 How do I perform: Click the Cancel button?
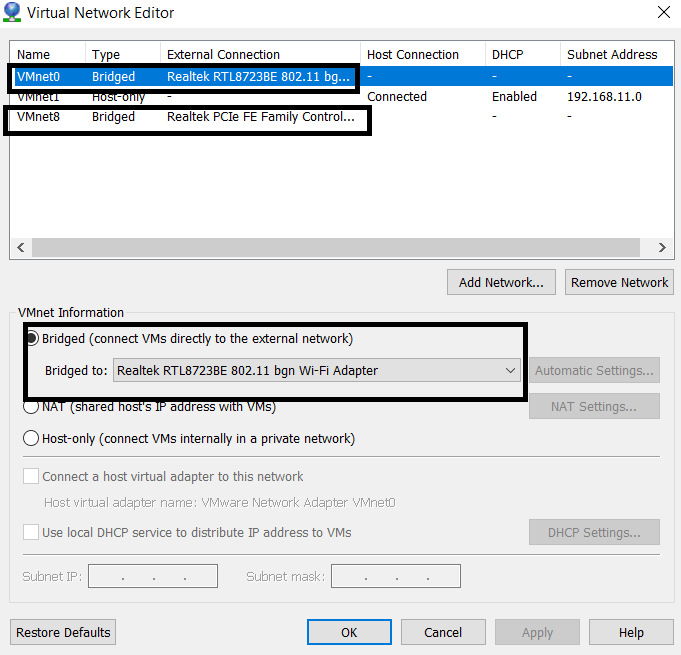click(443, 632)
